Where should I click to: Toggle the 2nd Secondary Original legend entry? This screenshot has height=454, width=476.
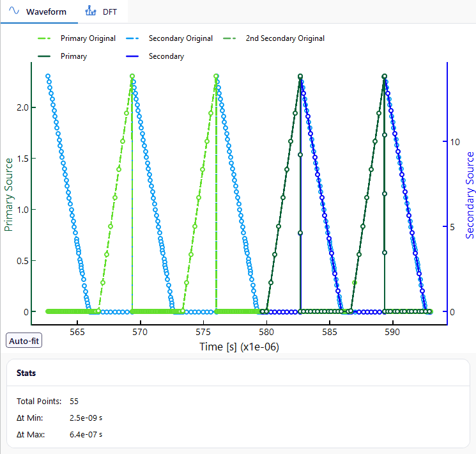[x=273, y=38]
